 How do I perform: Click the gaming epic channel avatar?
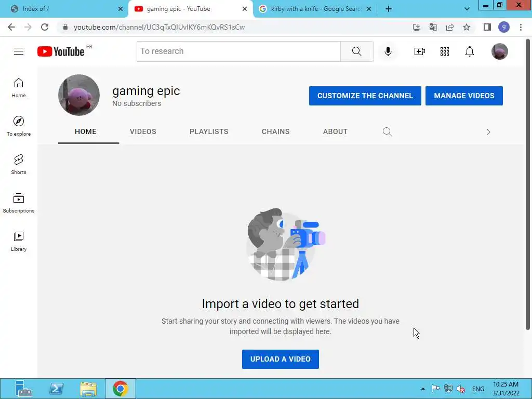(x=79, y=95)
